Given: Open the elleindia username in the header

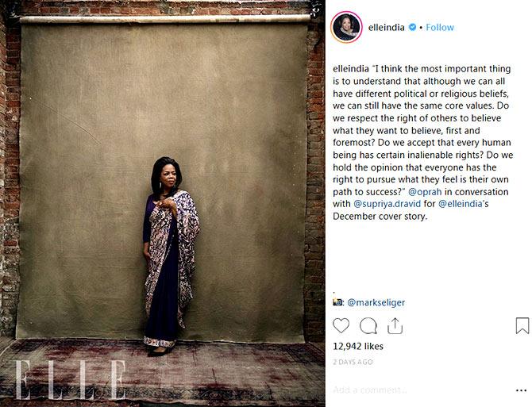Looking at the screenshot, I should [386, 28].
